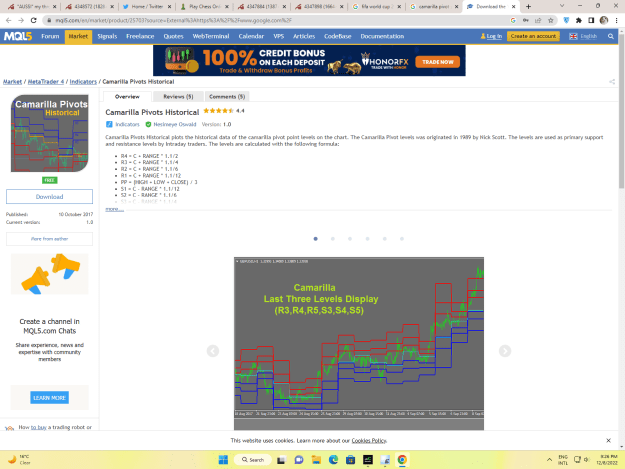625x469 pixels.
Task: Go back with the browser back arrow
Action: point(9,20)
